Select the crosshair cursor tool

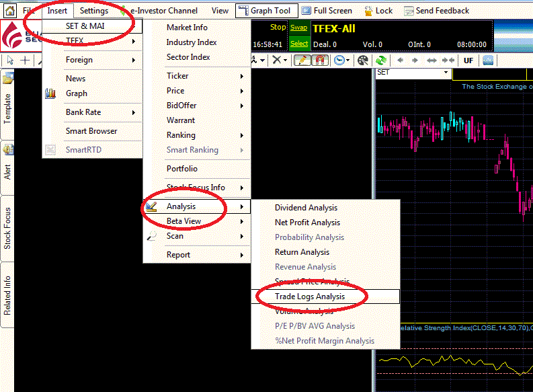click(x=25, y=61)
